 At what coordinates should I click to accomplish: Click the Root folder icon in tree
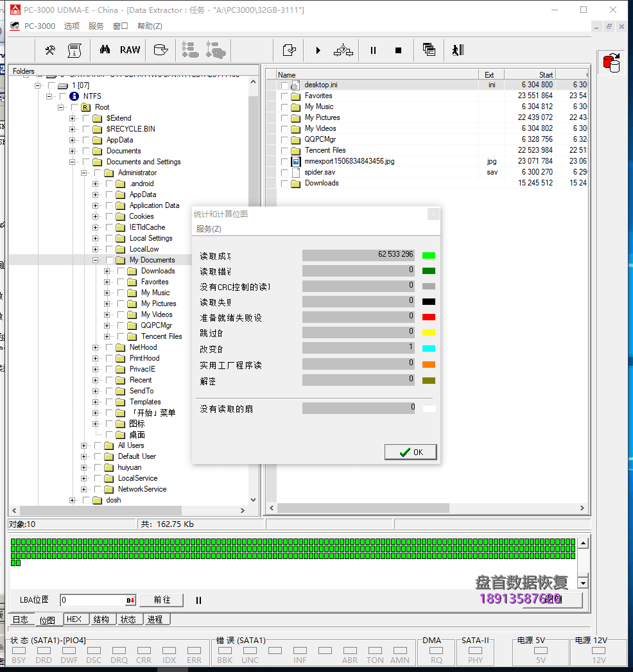point(86,107)
